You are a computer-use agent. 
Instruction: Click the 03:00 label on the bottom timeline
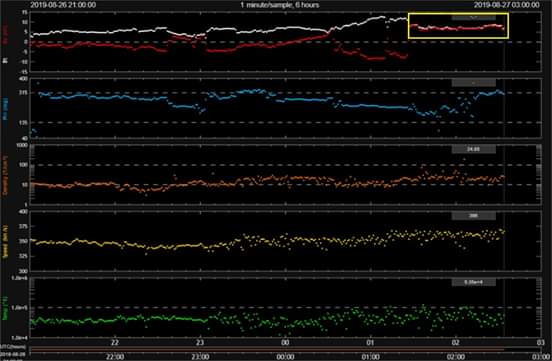click(542, 357)
